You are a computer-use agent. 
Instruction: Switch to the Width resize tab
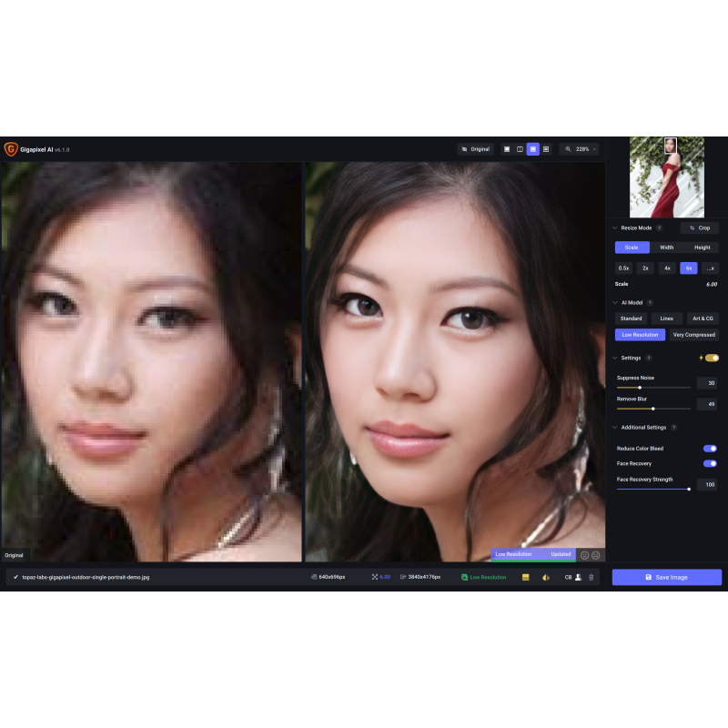pyautogui.click(x=667, y=248)
